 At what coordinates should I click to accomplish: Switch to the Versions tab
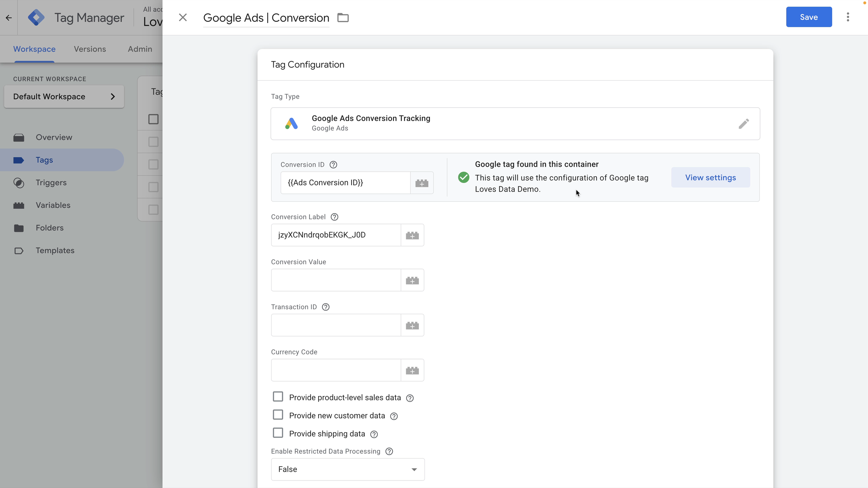[90, 49]
